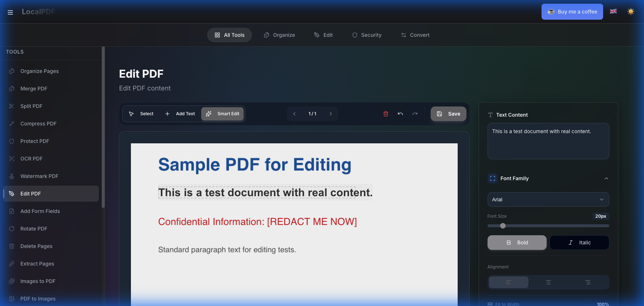
Task: Activate the Smart Edit tool
Action: pyautogui.click(x=222, y=114)
